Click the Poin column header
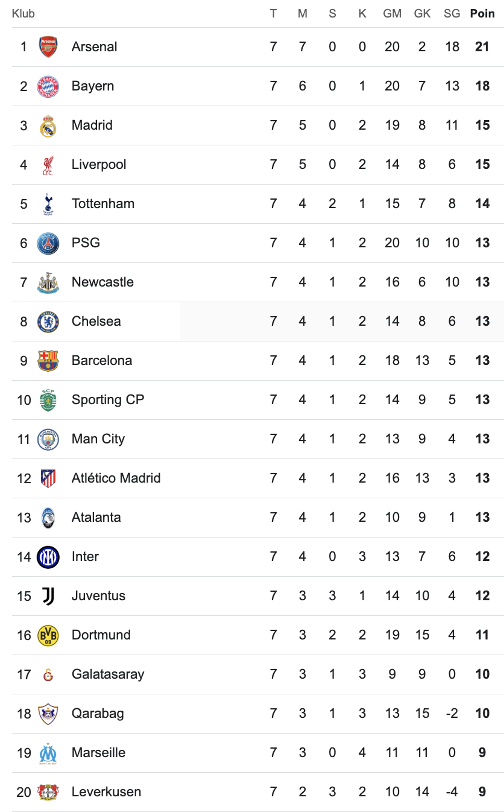This screenshot has width=504, height=812. point(482,13)
